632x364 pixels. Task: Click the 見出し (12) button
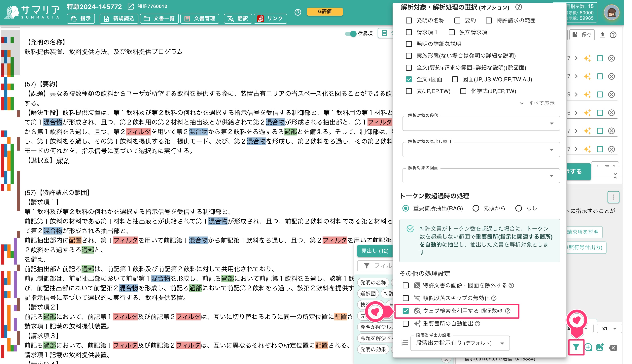coord(375,251)
